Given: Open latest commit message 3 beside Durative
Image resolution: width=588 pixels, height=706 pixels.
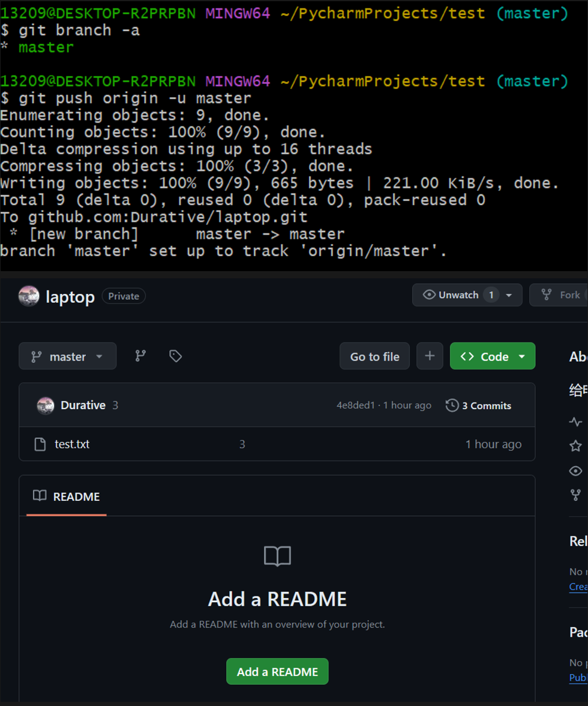Looking at the screenshot, I should point(115,405).
